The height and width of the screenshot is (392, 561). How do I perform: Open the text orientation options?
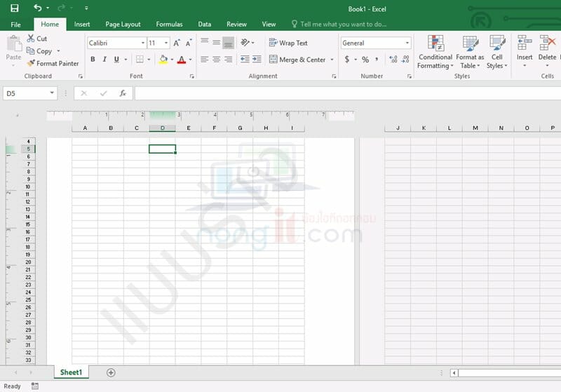[248, 43]
